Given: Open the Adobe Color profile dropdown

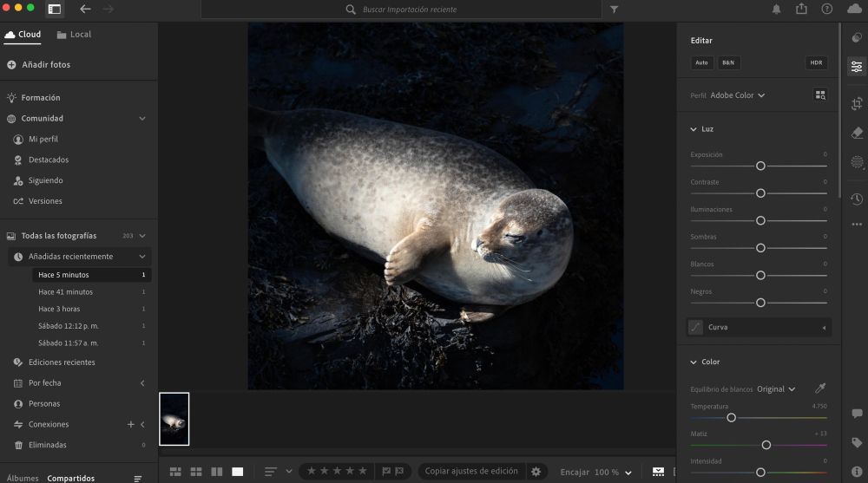Looking at the screenshot, I should coord(737,95).
